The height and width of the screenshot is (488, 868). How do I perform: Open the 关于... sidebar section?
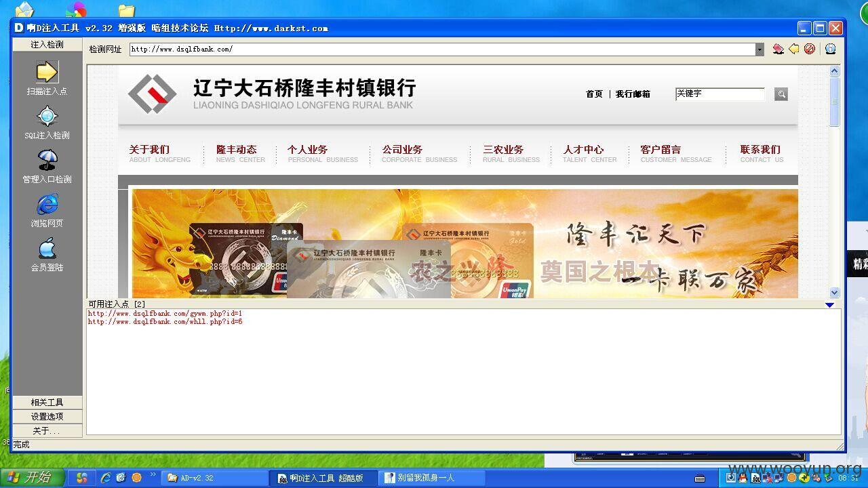pyautogui.click(x=47, y=431)
